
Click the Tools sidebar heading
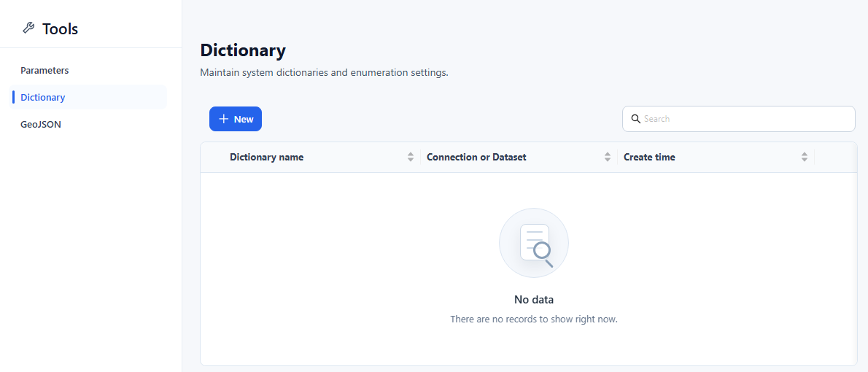[x=61, y=28]
